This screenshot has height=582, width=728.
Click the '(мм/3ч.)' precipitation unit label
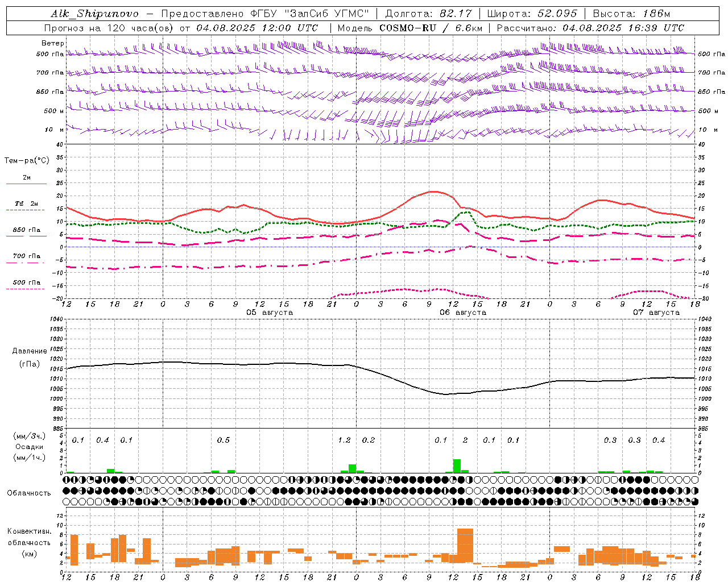click(30, 436)
